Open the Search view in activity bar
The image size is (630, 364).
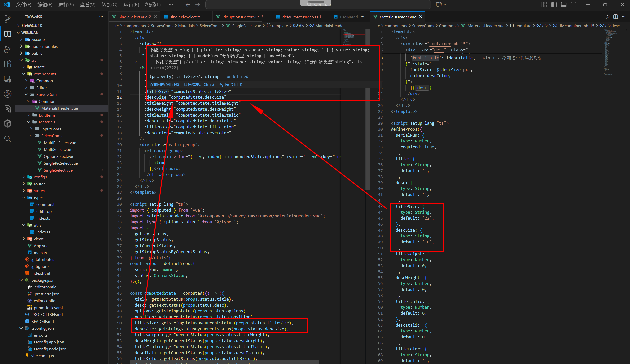[7, 139]
